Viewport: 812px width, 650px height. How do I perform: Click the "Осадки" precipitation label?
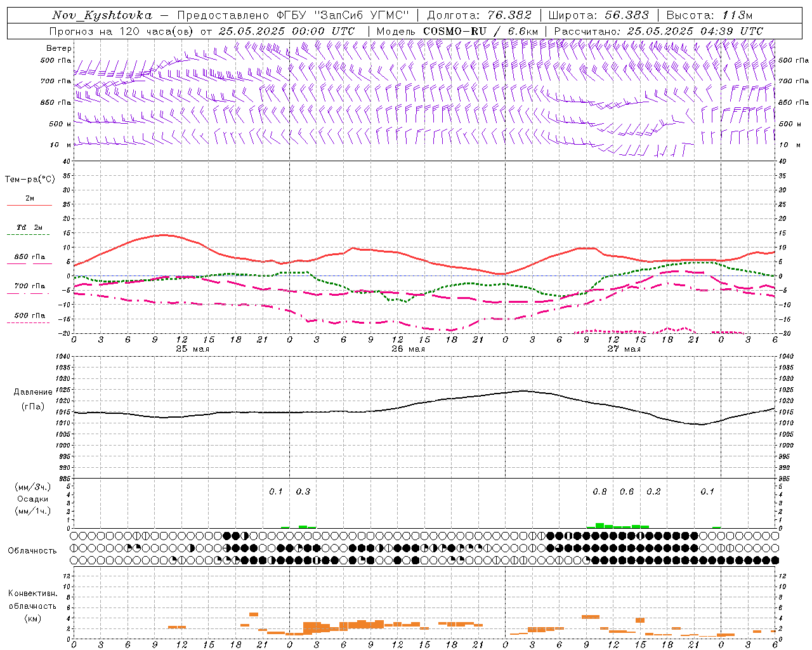(x=32, y=499)
